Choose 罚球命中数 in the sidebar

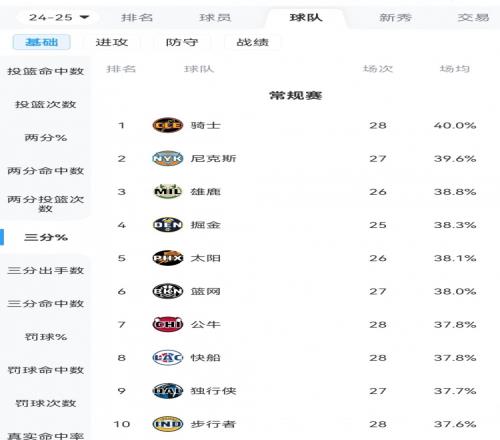click(45, 370)
